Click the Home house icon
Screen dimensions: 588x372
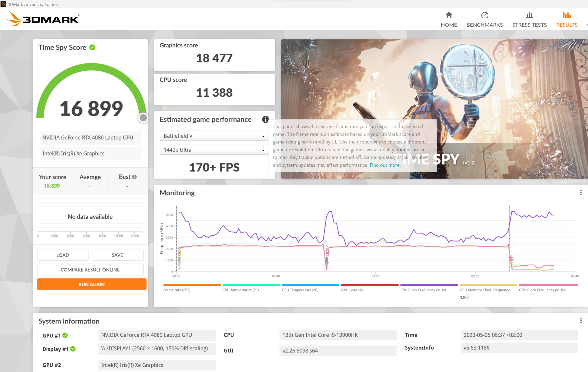[x=449, y=15]
